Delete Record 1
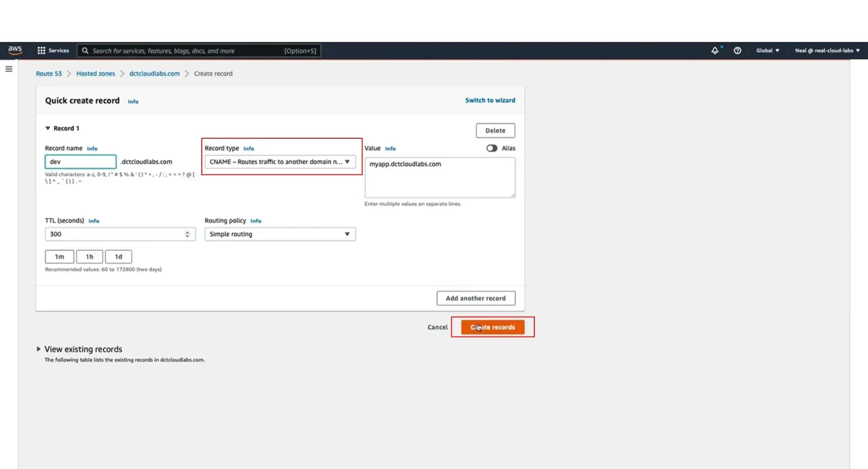This screenshot has height=469, width=868. pos(495,131)
